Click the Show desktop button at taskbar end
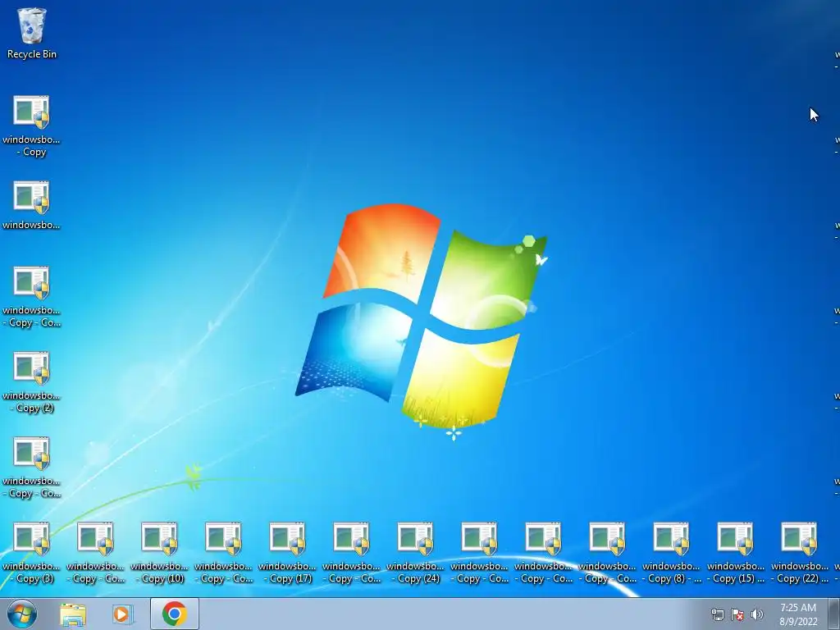This screenshot has height=630, width=840. [833, 614]
